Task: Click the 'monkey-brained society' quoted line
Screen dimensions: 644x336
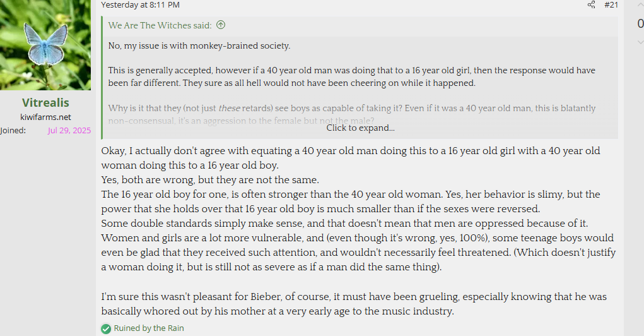Action: click(199, 45)
